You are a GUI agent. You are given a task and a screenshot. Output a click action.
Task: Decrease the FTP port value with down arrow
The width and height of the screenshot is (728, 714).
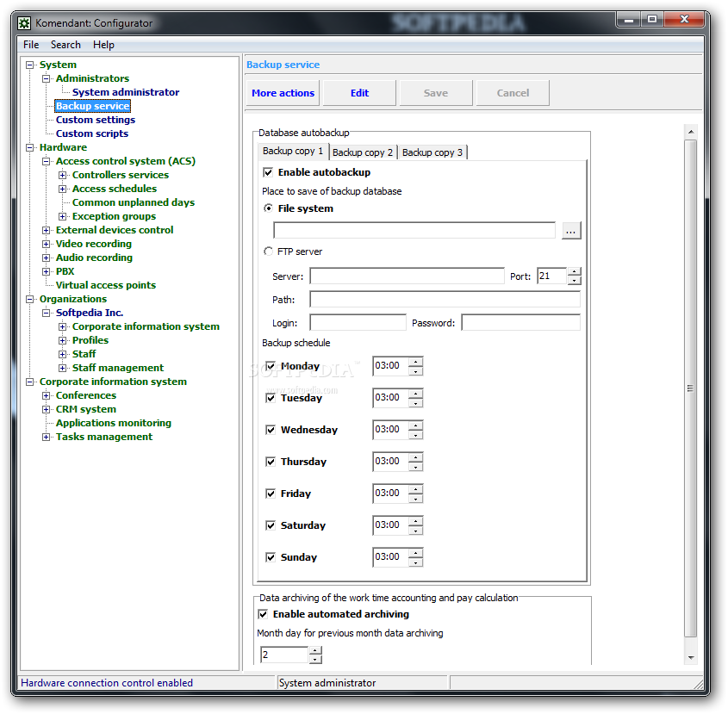(x=575, y=280)
